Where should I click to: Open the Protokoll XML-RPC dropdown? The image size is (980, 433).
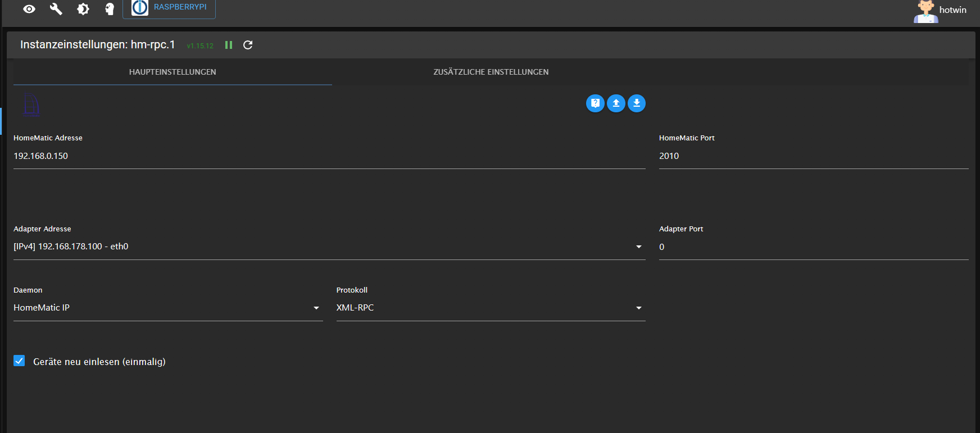491,308
